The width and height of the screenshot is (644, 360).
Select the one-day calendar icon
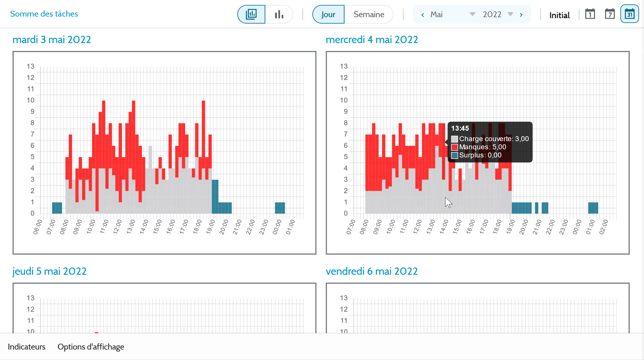pos(590,14)
